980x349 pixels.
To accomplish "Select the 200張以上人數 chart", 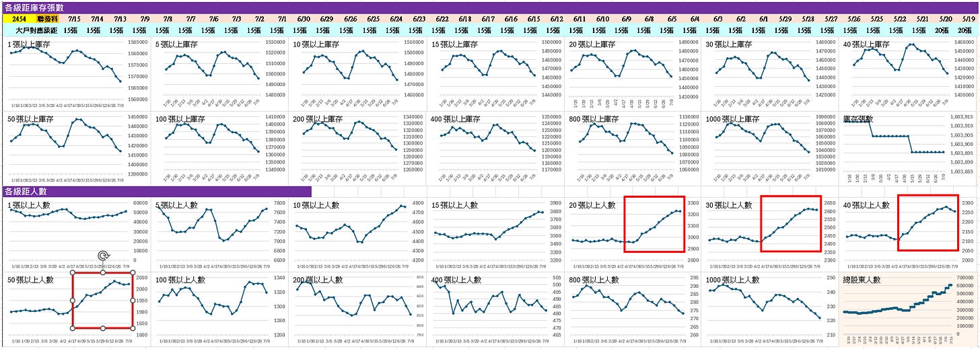I will (x=358, y=308).
